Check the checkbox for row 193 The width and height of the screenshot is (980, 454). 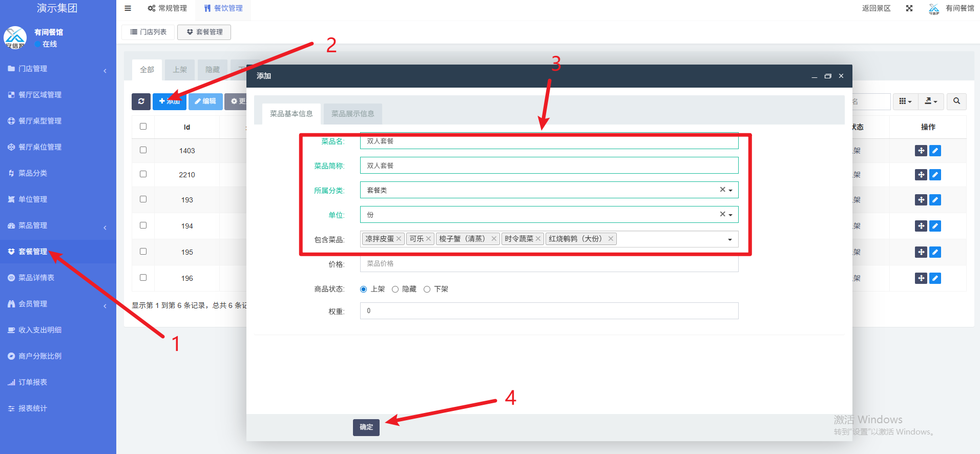143,199
